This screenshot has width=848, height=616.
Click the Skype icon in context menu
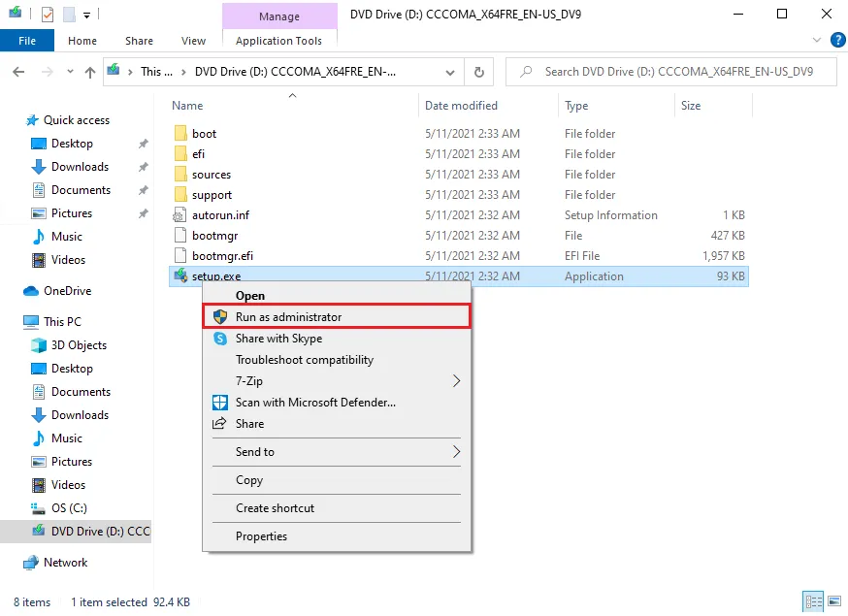[220, 338]
